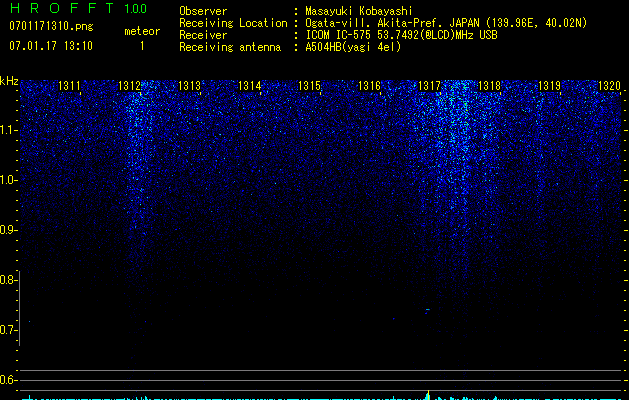Click the 1316 time marker
The image size is (629, 400).
click(x=369, y=86)
